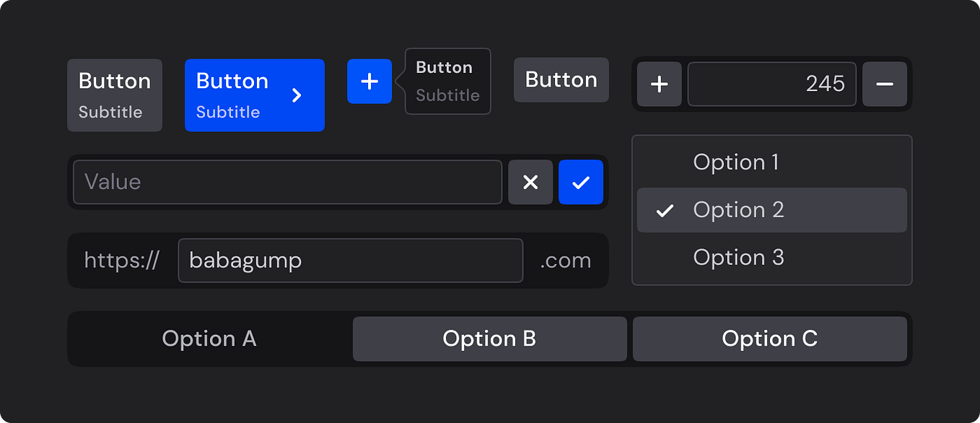This screenshot has width=980, height=423.
Task: Click the minus icon on the number stepper
Action: coord(885,84)
